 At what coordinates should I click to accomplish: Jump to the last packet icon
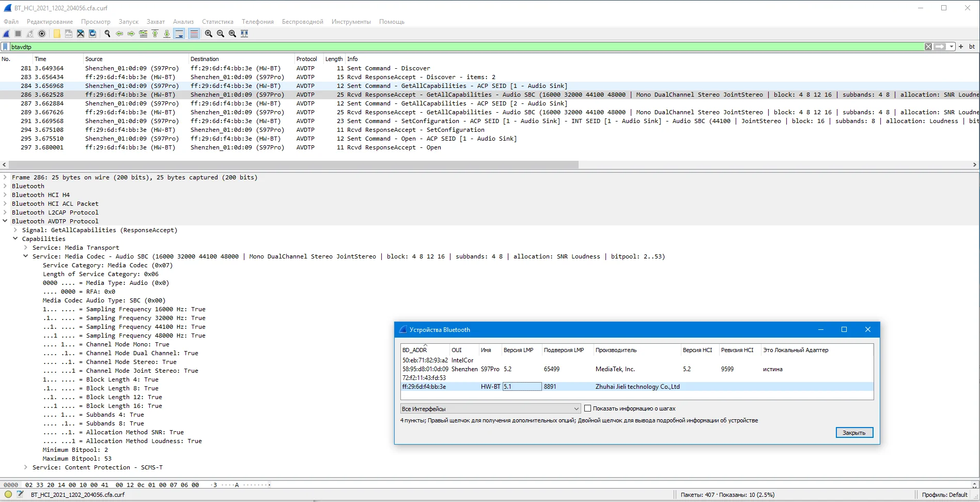167,34
